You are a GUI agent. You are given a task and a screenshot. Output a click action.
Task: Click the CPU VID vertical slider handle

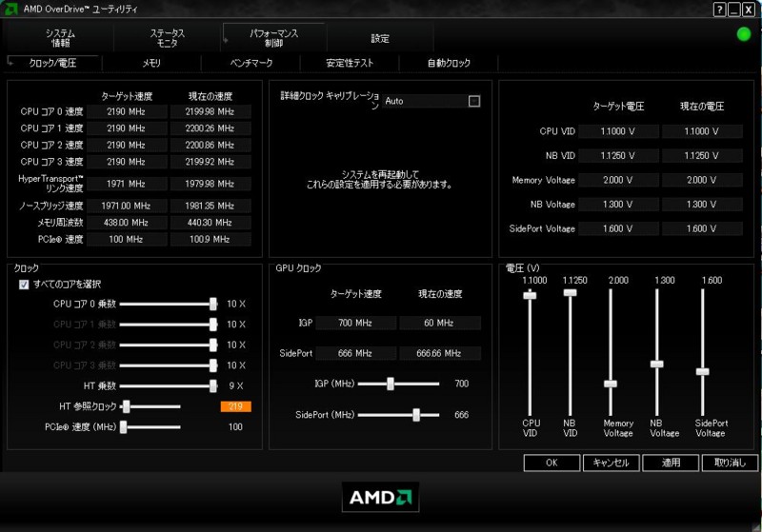click(x=530, y=295)
